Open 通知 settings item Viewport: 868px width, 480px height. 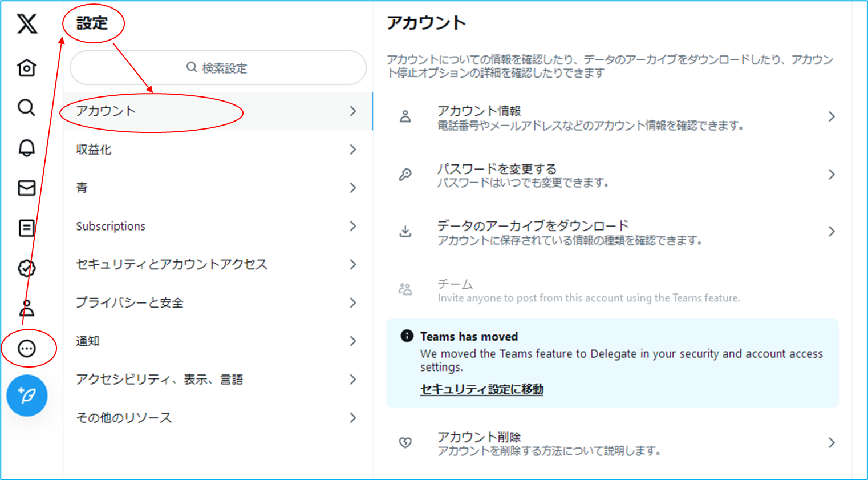tap(218, 341)
